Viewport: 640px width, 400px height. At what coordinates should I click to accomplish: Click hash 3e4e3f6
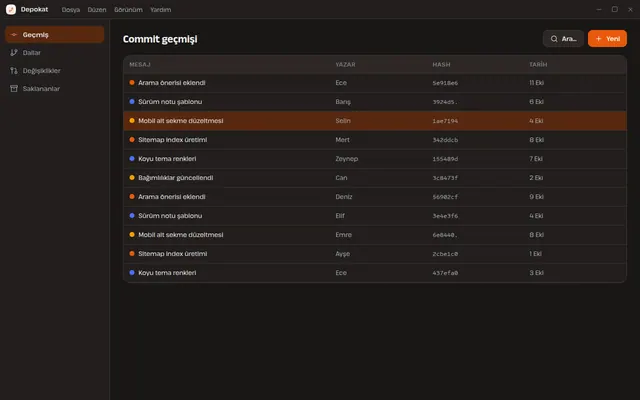click(445, 216)
